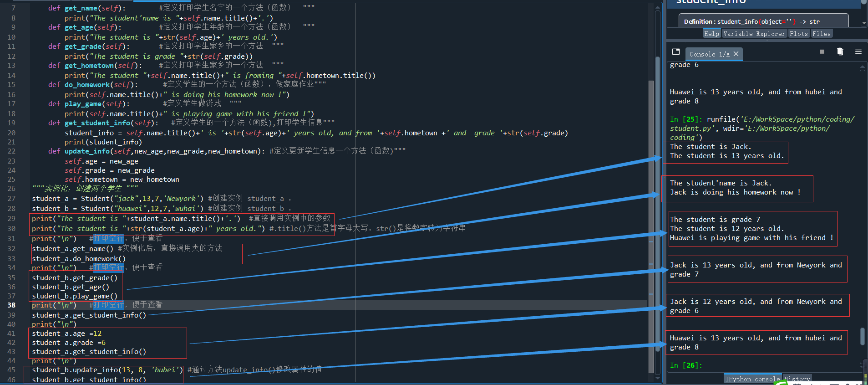Close the Console 1/A tab
This screenshot has height=385, width=868.
click(736, 54)
